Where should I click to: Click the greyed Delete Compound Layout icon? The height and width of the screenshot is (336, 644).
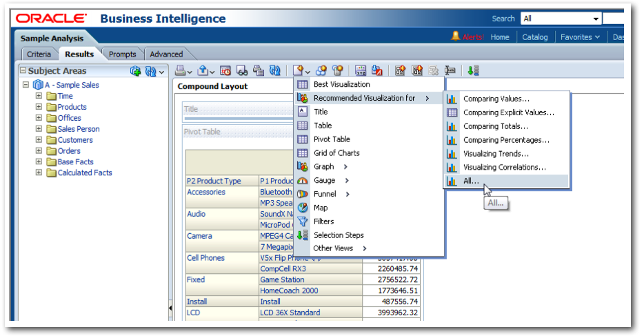click(433, 70)
